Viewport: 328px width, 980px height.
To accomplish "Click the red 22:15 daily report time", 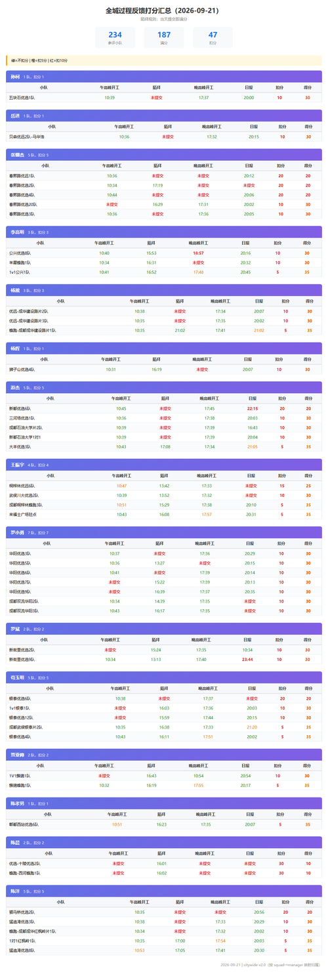I will pos(253,408).
